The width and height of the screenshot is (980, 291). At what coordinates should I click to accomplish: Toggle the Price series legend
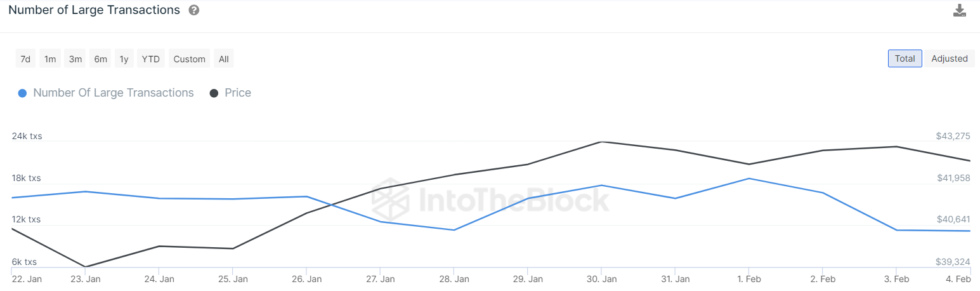[238, 93]
